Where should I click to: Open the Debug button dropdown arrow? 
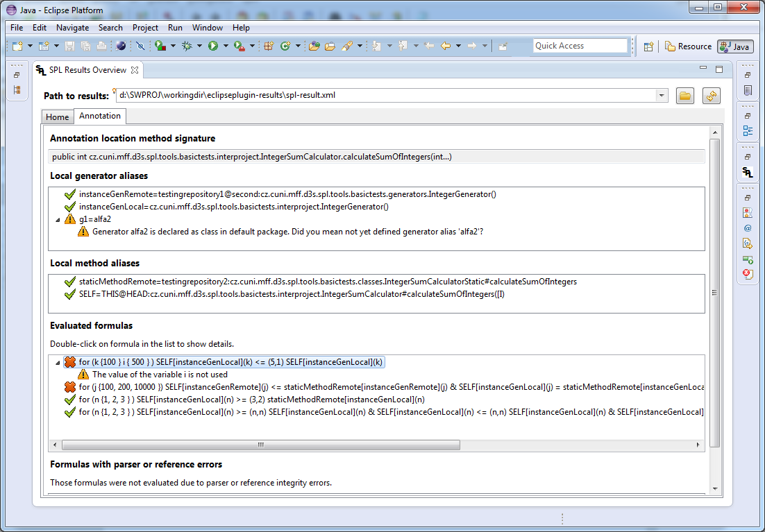(199, 46)
